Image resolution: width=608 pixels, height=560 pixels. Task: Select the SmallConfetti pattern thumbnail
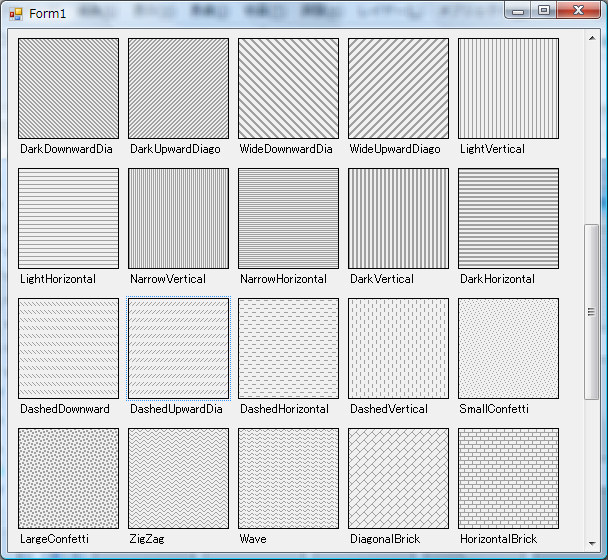coord(508,348)
